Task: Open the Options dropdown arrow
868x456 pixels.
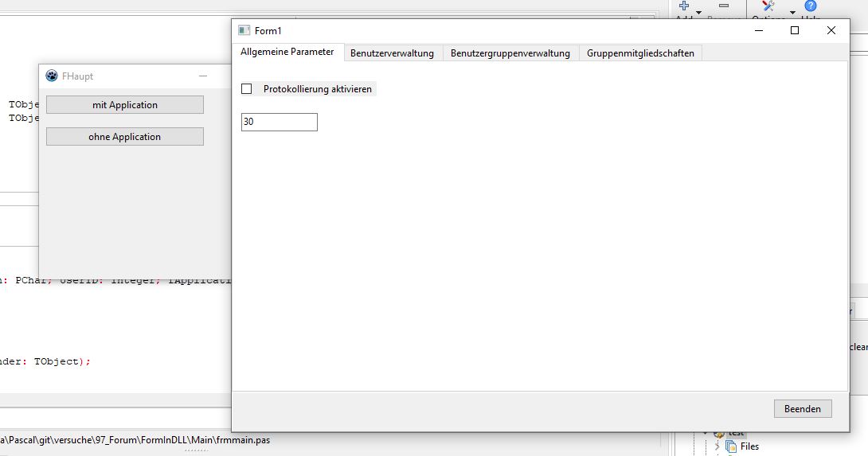Action: (x=792, y=13)
